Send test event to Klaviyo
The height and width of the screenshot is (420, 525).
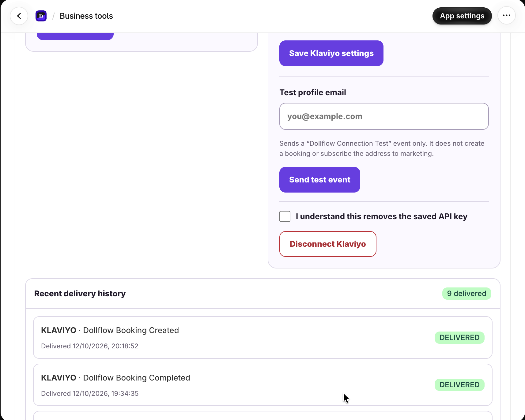pos(319,180)
